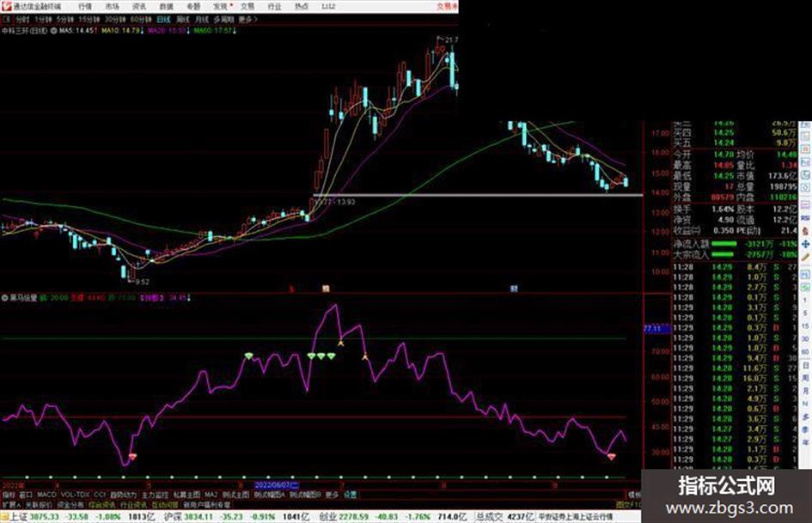812x523 pixels.
Task: Switch chart to 5分钟 period
Action: pos(65,19)
